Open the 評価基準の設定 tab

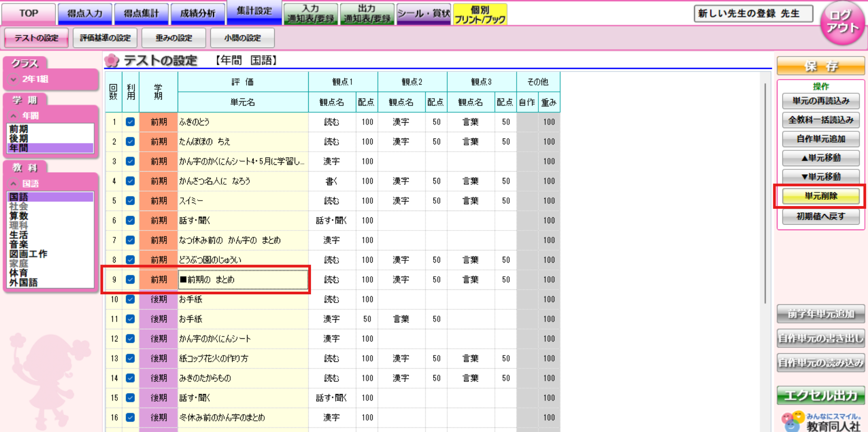point(105,38)
